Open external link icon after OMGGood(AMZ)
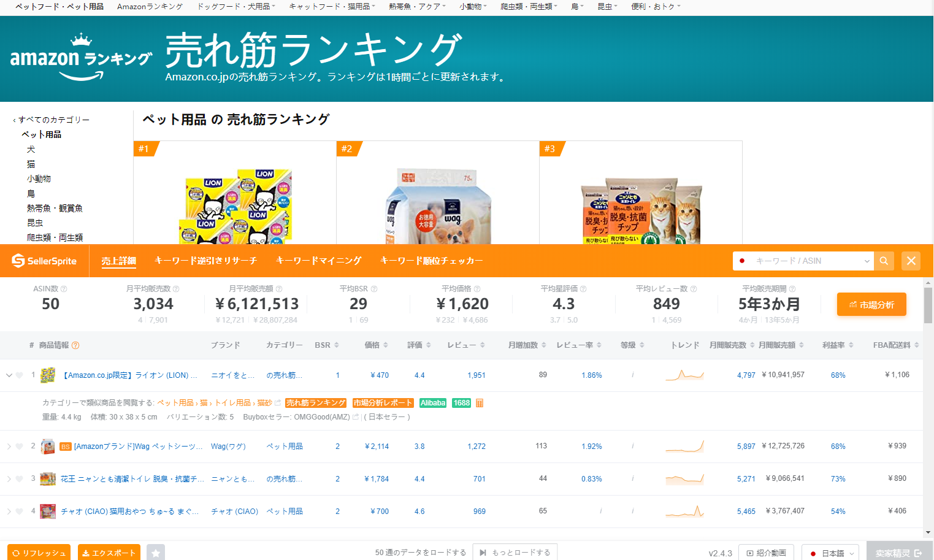Image resolution: width=934 pixels, height=560 pixels. pyautogui.click(x=356, y=417)
